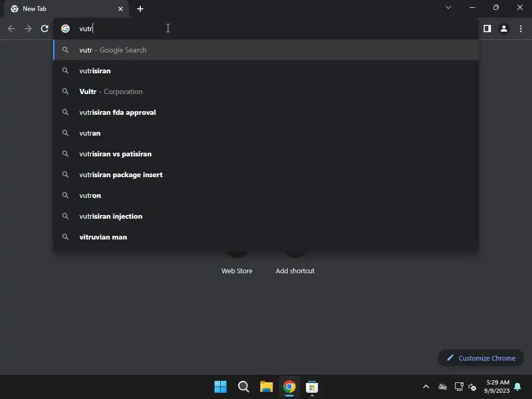Show hidden tray icons chevron
This screenshot has height=399, width=532.
(x=426, y=387)
